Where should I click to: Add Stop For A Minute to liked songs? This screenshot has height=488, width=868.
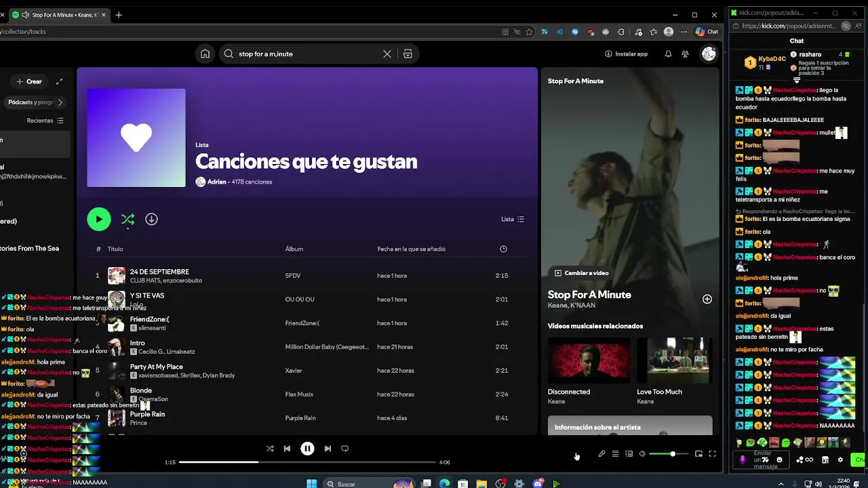click(x=707, y=299)
